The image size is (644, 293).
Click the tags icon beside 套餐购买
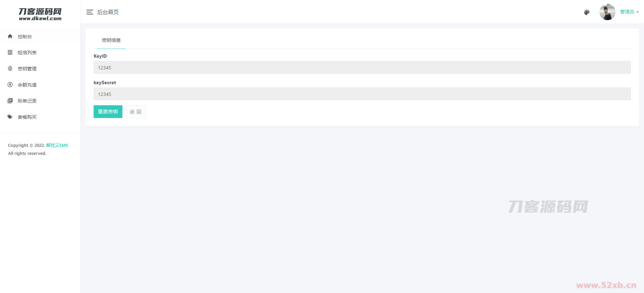click(10, 117)
